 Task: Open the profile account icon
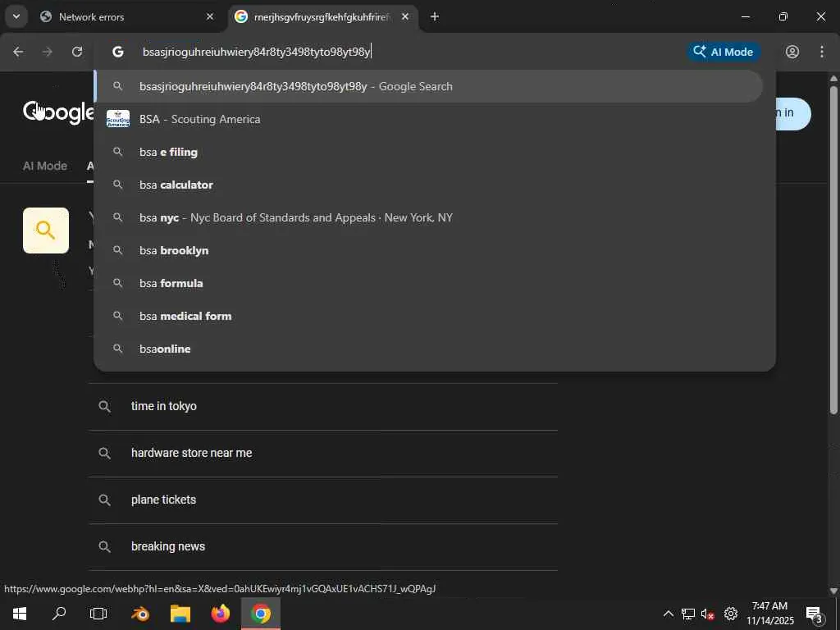[x=792, y=52]
